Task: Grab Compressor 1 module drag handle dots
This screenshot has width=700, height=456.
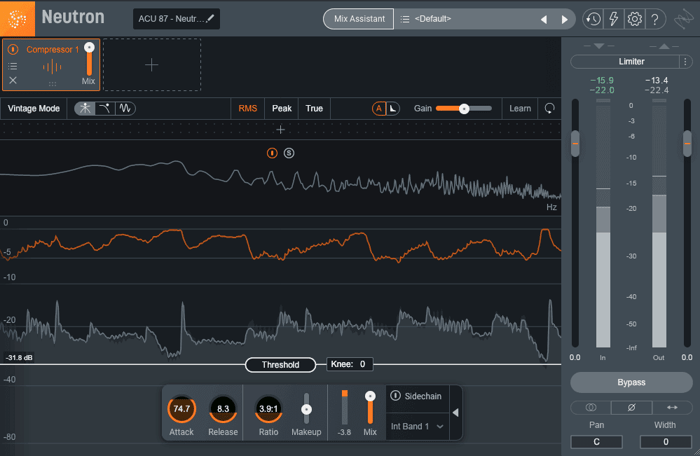Action: [52, 84]
